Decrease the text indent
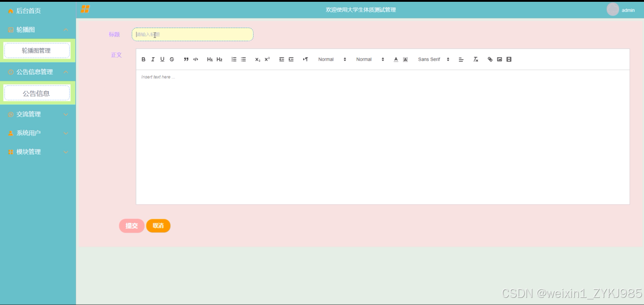The height and width of the screenshot is (305, 644). point(282,59)
